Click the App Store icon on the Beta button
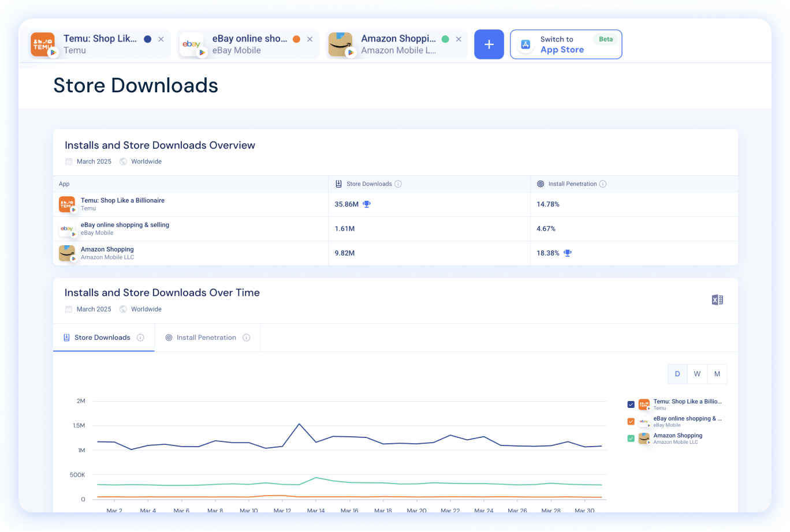Screen dimensions: 790x532 (525, 44)
